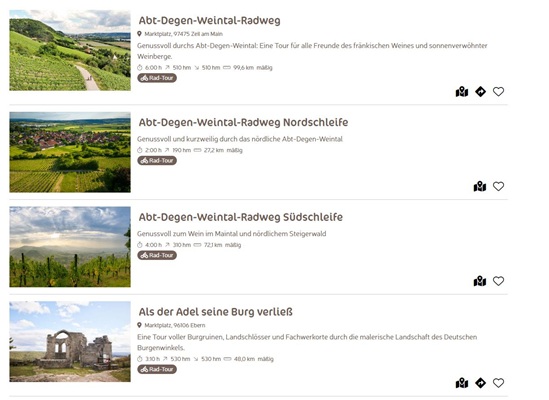Show Nordschleife tour on the map
Viewport: 549px width, 400px height.
(480, 187)
